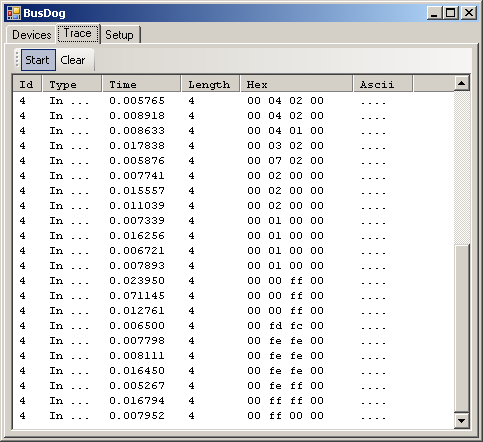The width and height of the screenshot is (483, 442).
Task: Sort by the Id column header
Action: (x=27, y=84)
